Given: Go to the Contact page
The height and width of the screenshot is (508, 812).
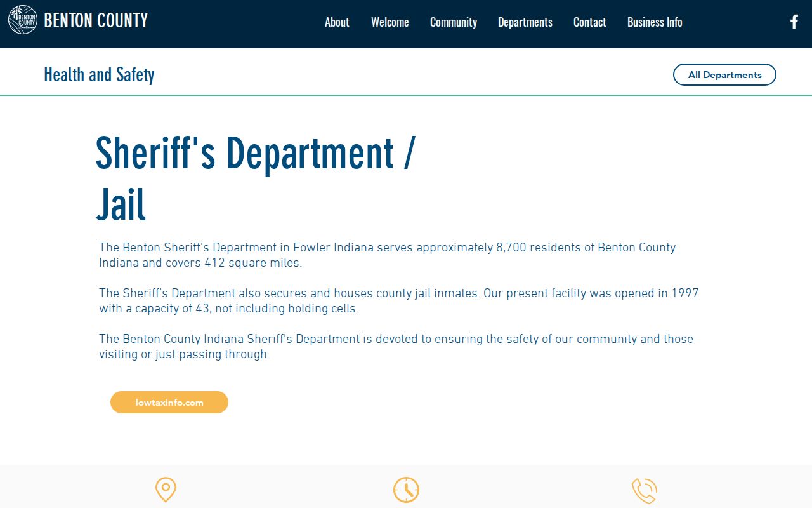Looking at the screenshot, I should click(590, 22).
